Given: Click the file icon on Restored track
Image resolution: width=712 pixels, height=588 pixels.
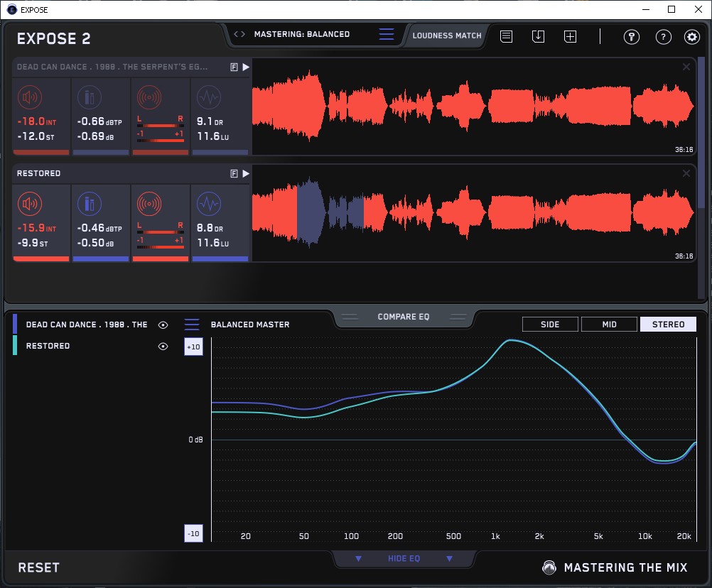Looking at the screenshot, I should click(234, 174).
